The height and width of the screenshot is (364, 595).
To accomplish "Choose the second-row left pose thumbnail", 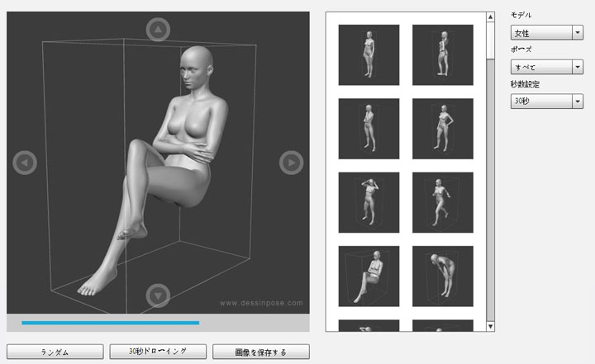I will (369, 129).
